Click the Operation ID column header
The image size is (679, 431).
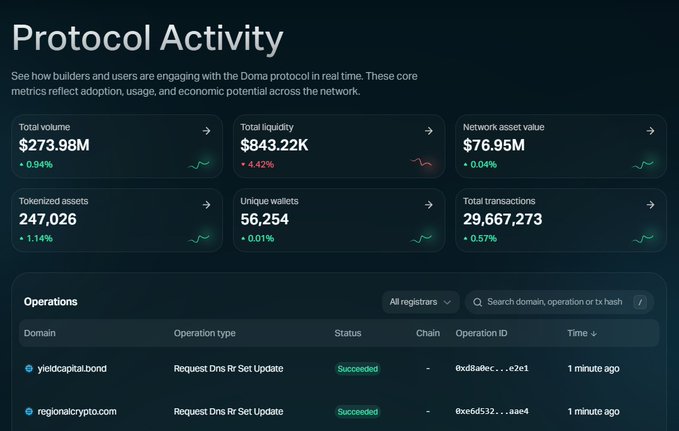click(481, 333)
